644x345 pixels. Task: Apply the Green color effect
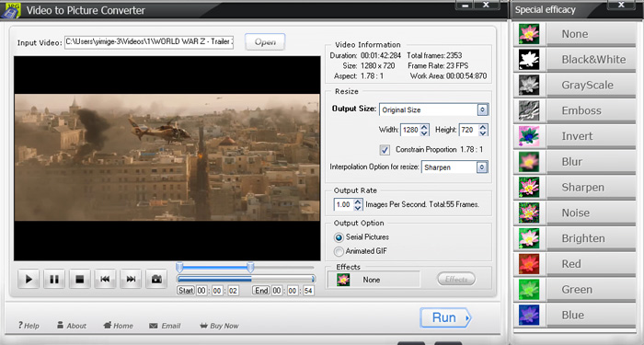tap(591, 290)
